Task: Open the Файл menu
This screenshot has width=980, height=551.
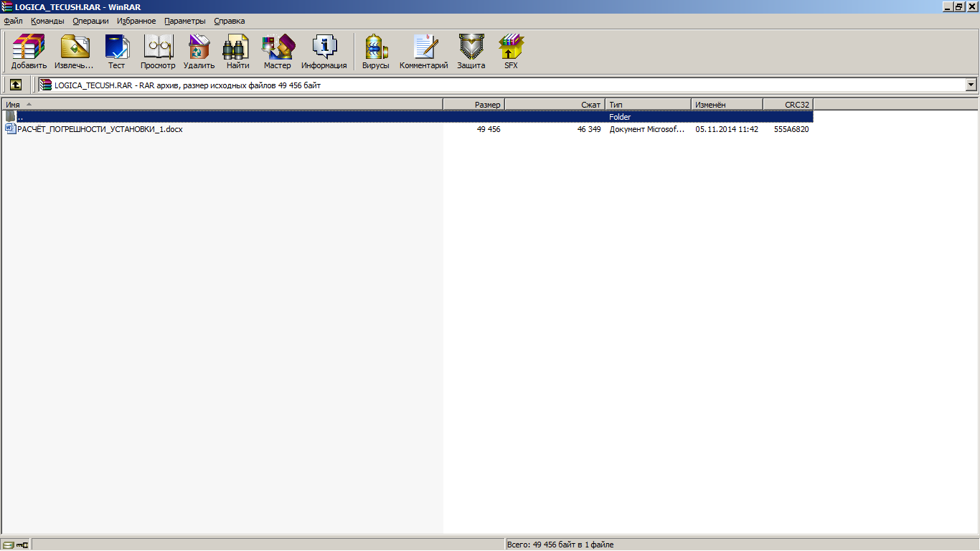Action: 13,21
